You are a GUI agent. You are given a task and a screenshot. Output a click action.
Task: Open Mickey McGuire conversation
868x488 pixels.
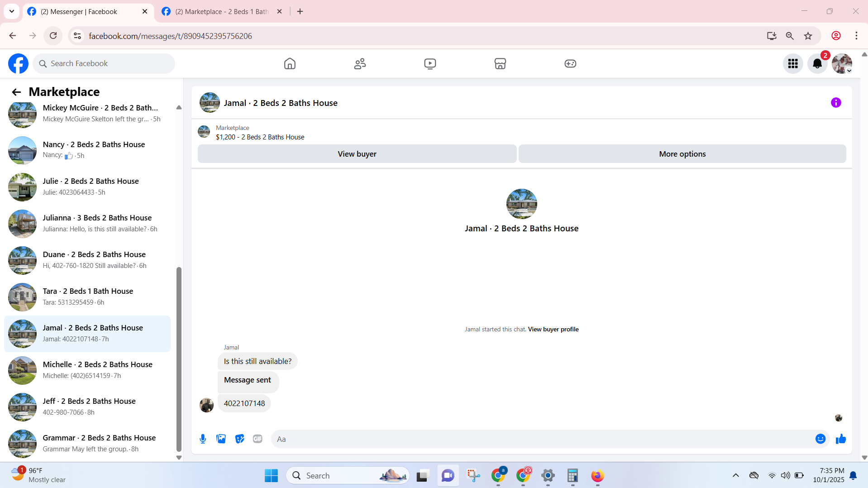tap(87, 114)
